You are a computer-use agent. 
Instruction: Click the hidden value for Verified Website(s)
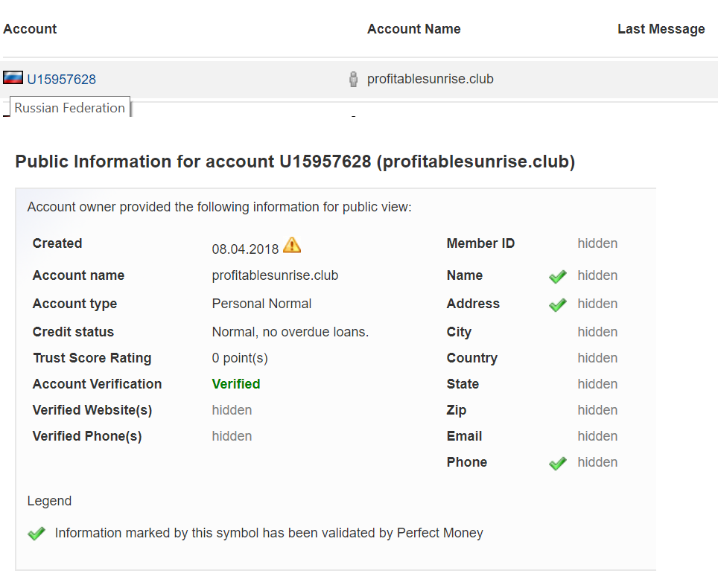(232, 410)
